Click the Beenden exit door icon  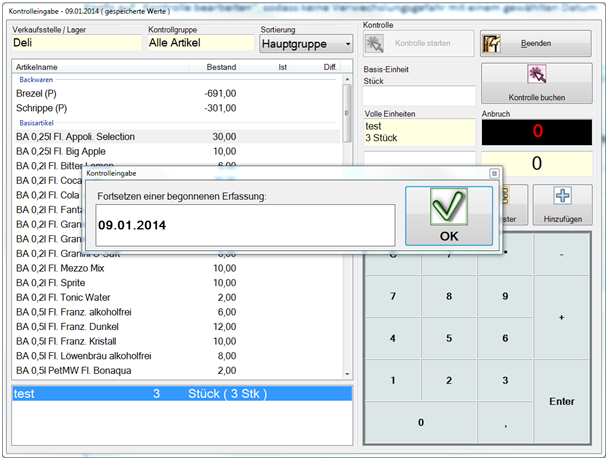click(x=493, y=44)
